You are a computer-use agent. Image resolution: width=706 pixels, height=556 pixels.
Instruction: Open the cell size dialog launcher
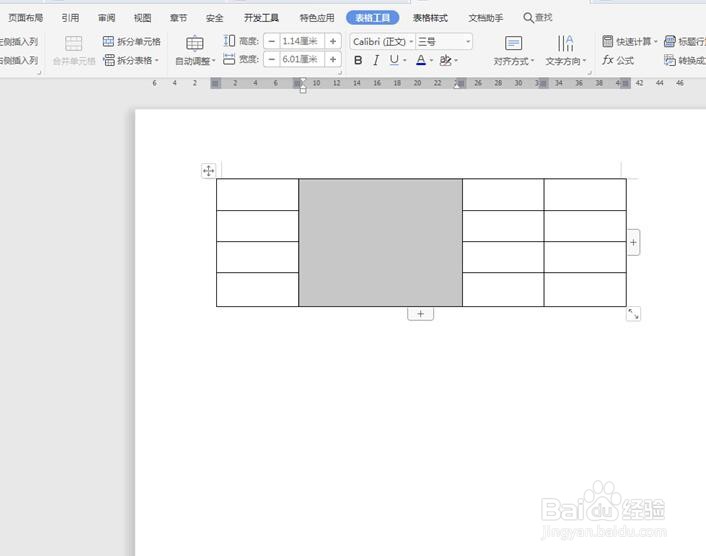click(339, 72)
